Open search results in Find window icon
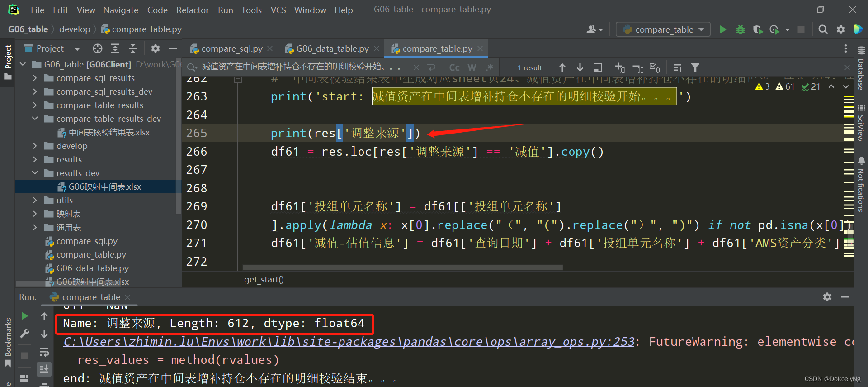Viewport: 868px width, 387px height. [x=598, y=67]
